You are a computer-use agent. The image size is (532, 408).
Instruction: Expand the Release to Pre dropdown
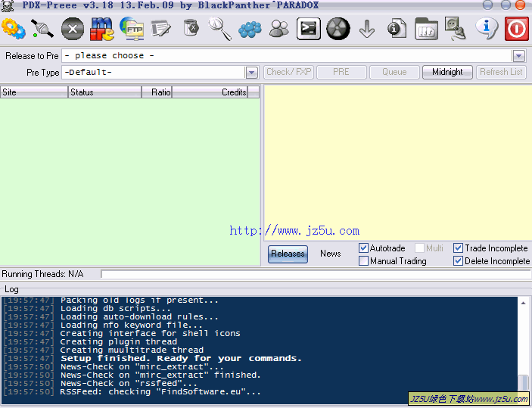pos(518,56)
